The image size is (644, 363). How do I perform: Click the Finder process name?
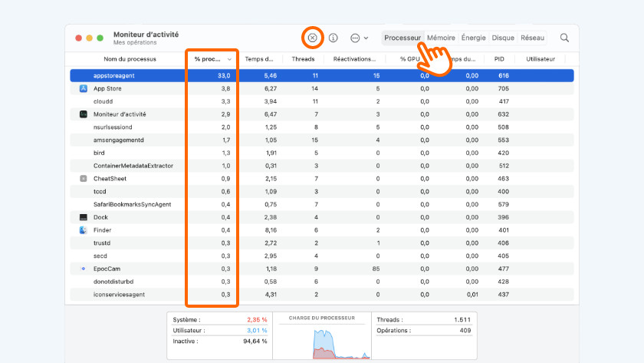tap(102, 230)
